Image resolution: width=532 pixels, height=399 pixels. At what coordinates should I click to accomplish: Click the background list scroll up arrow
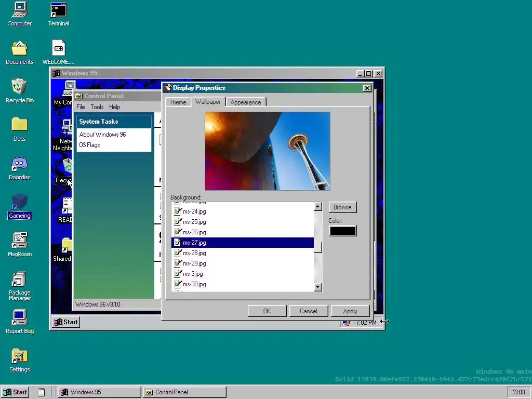318,207
